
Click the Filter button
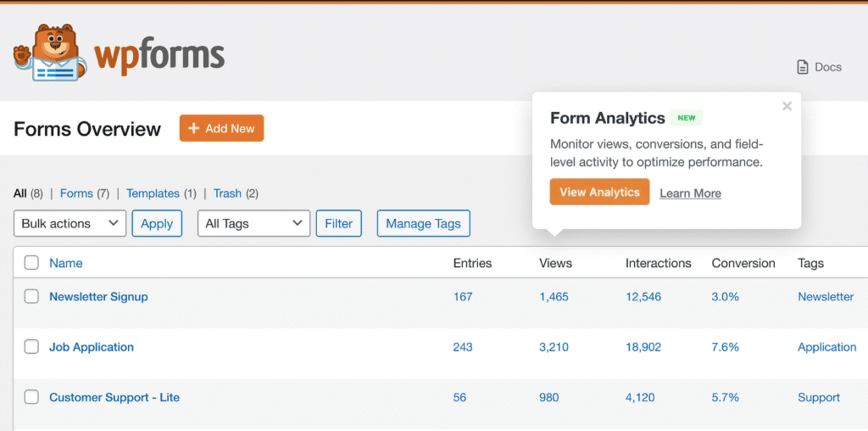[x=339, y=223]
